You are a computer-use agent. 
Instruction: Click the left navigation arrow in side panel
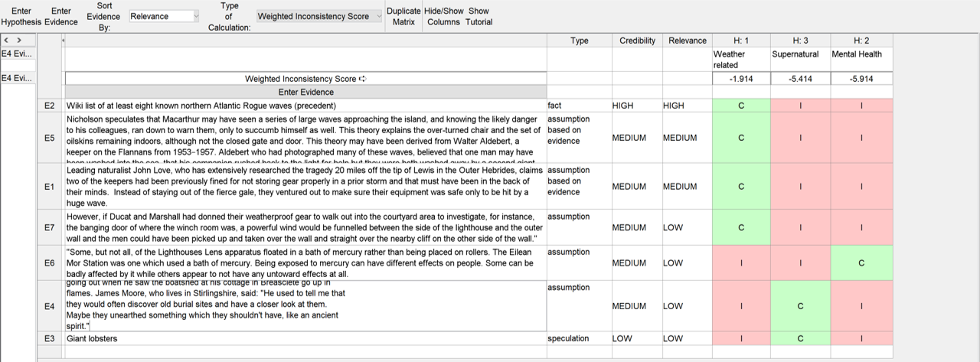click(x=7, y=40)
